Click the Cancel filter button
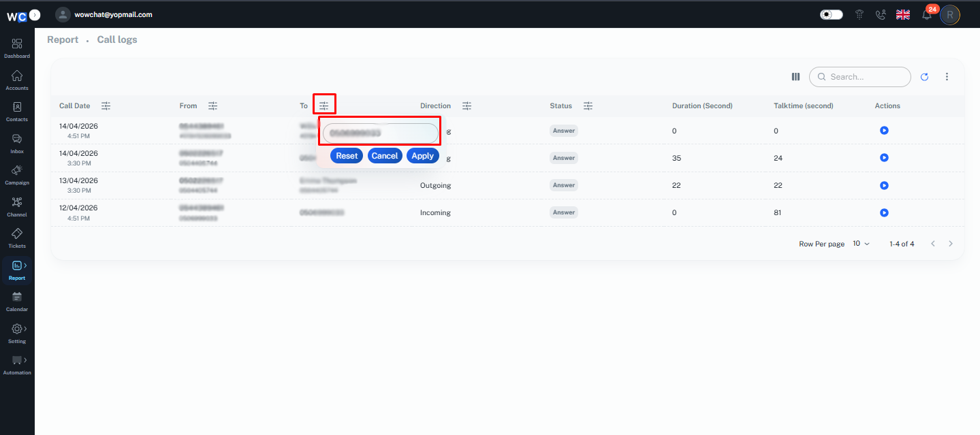 click(385, 156)
